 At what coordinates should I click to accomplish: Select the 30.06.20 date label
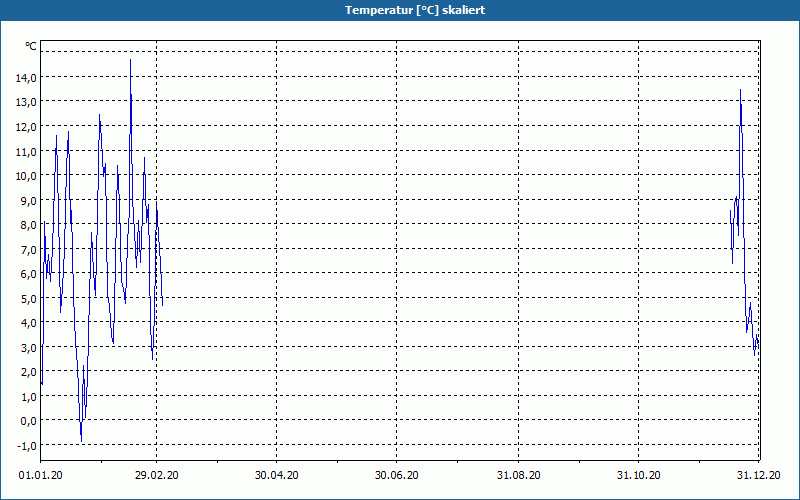point(397,475)
